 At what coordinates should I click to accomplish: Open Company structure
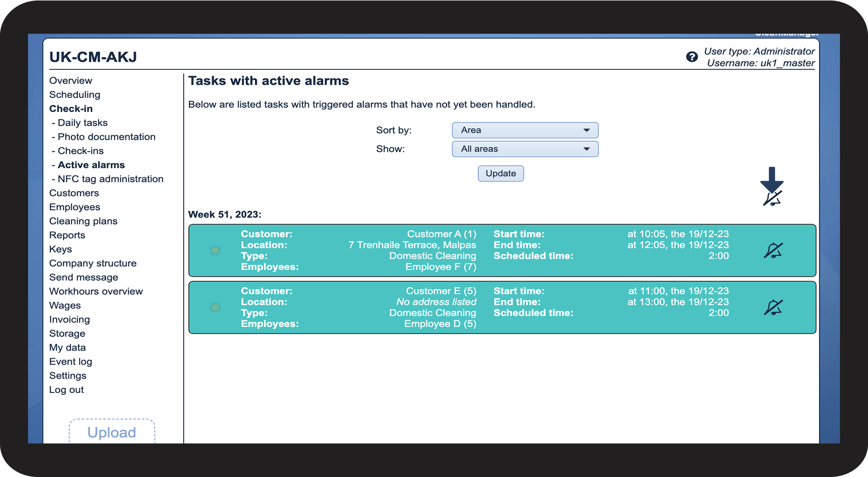(x=93, y=263)
